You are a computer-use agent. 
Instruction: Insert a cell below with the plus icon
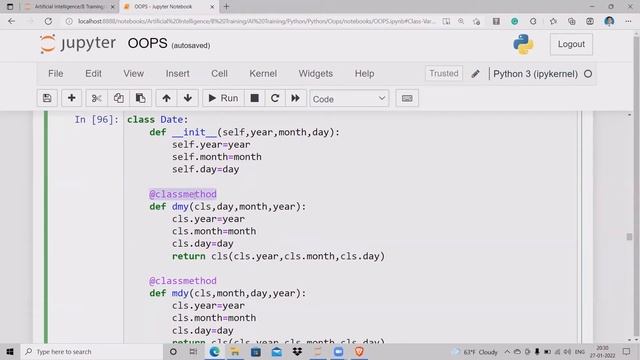pos(71,98)
